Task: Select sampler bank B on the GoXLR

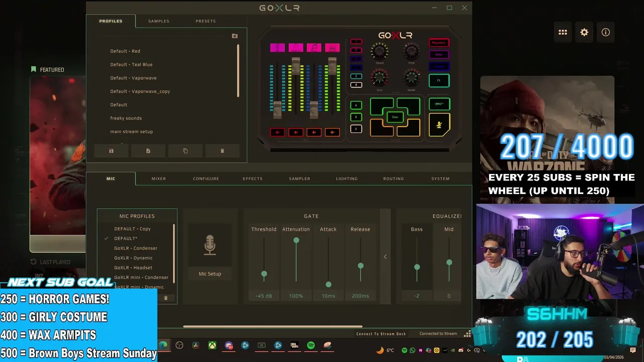Action: [356, 117]
